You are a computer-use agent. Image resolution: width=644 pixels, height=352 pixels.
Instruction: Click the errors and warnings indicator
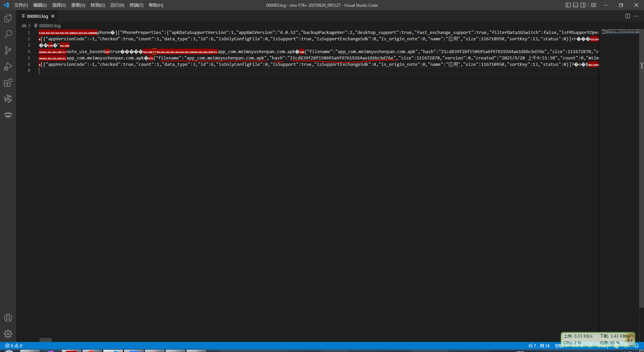point(14,346)
